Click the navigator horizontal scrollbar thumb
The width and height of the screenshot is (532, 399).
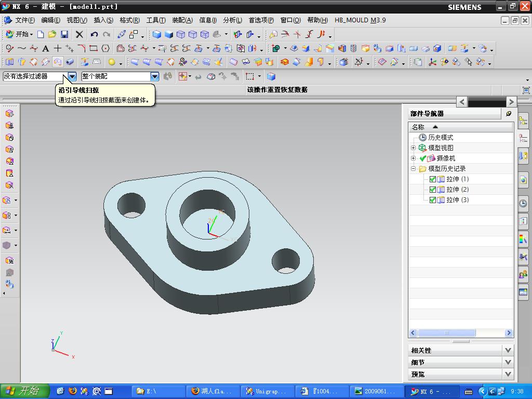(x=446, y=333)
